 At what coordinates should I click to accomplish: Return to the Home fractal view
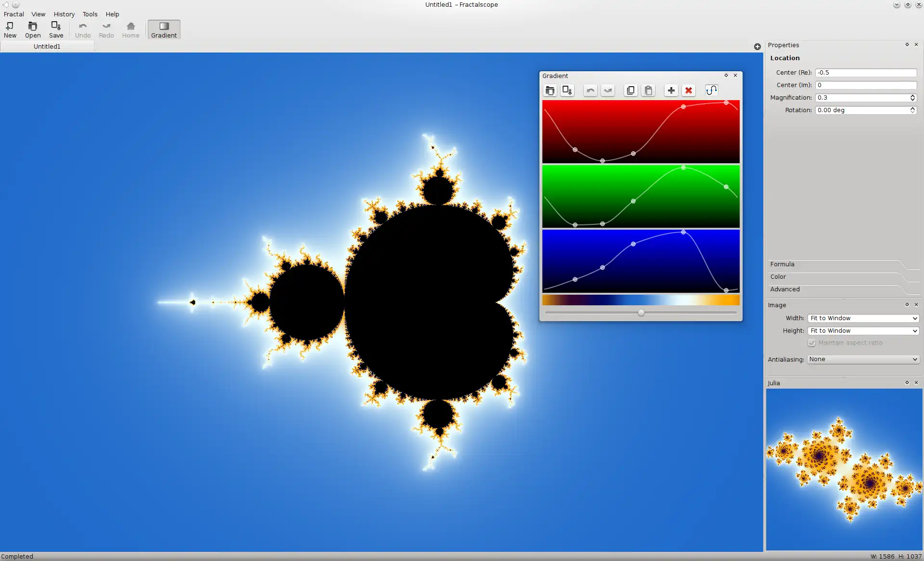click(131, 29)
